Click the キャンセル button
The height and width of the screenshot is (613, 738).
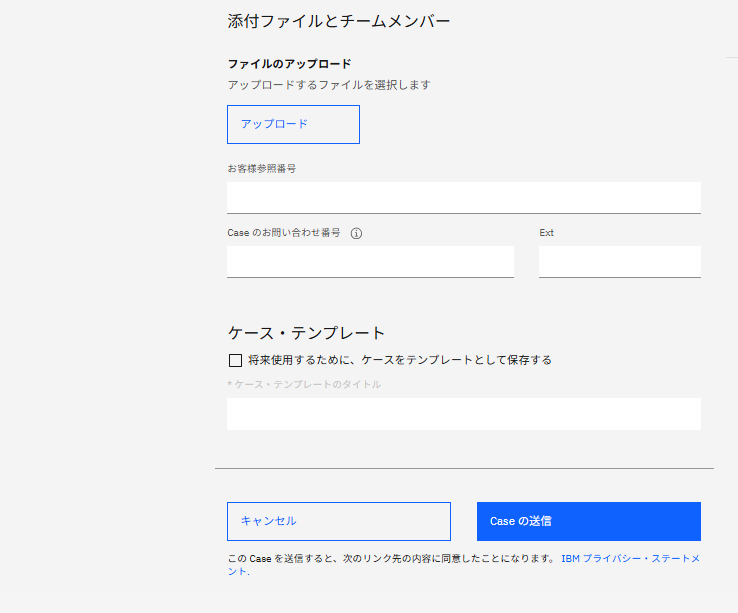click(x=338, y=521)
